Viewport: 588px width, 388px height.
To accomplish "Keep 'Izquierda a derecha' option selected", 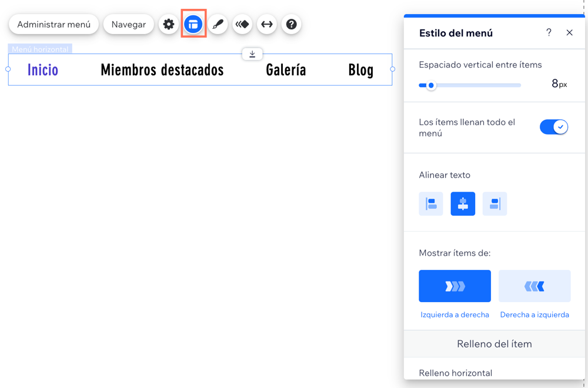I will point(455,286).
